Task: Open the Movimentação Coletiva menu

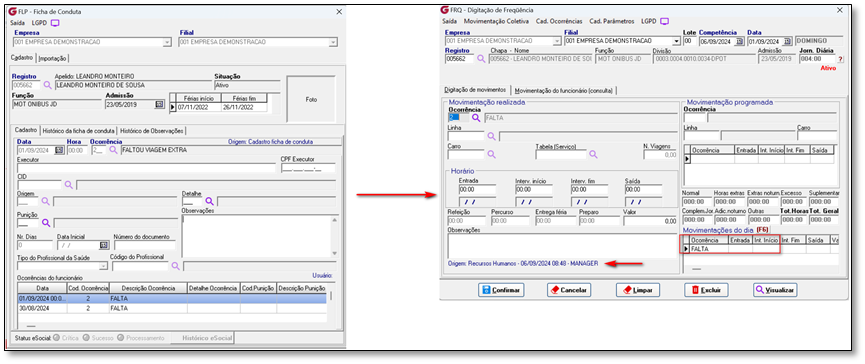Action: coord(497,21)
